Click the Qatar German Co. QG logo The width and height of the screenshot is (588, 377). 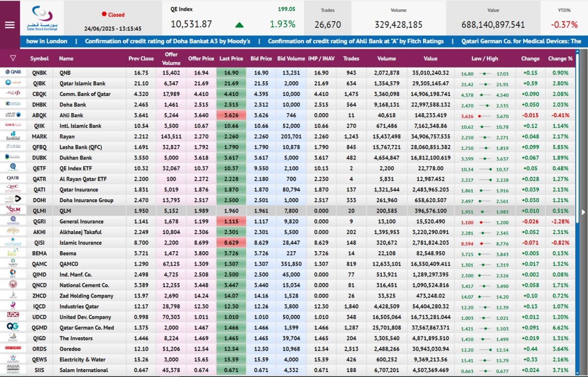[x=13, y=328]
